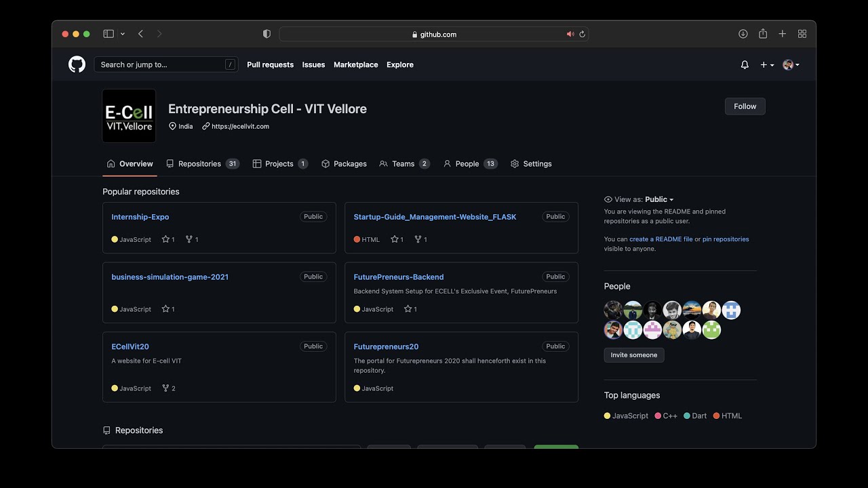Open Pull requests in the header

pyautogui.click(x=270, y=65)
